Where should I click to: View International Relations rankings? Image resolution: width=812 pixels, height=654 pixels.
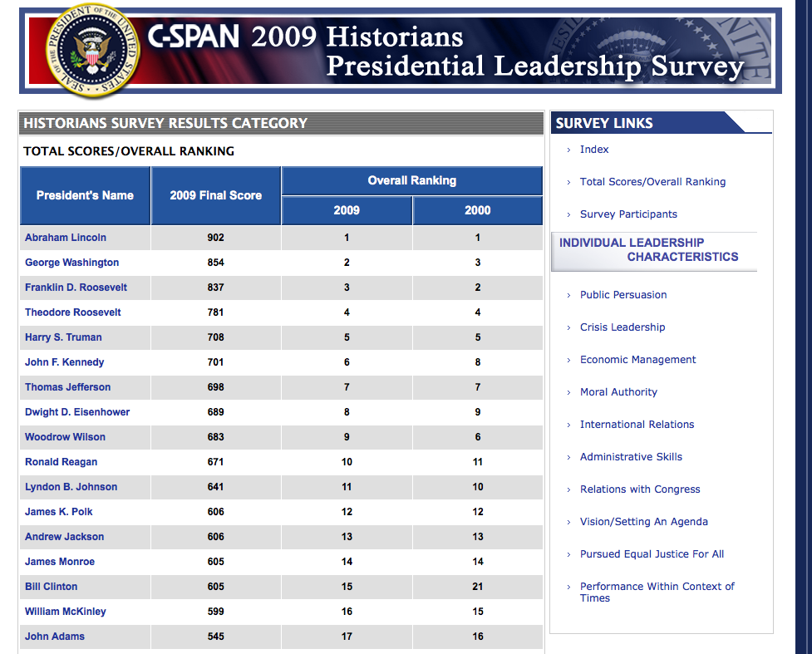(637, 425)
